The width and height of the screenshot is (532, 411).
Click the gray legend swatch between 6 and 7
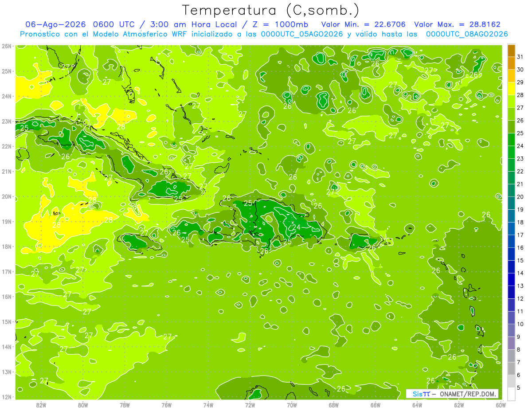[x=511, y=368]
